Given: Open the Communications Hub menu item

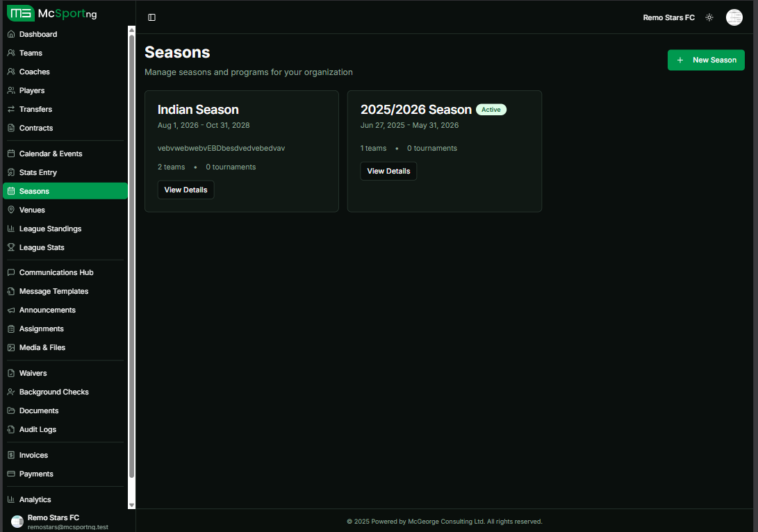Looking at the screenshot, I should pos(56,272).
